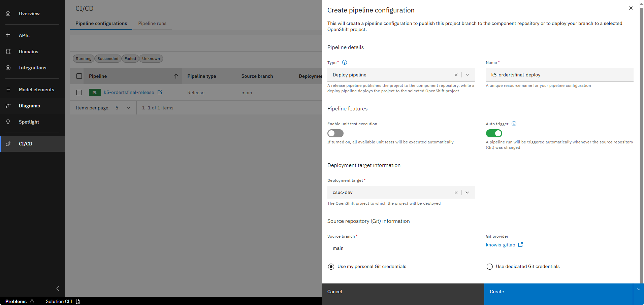Open the Auto trigger info icon
Viewport: 644px width, 305px height.
point(513,124)
